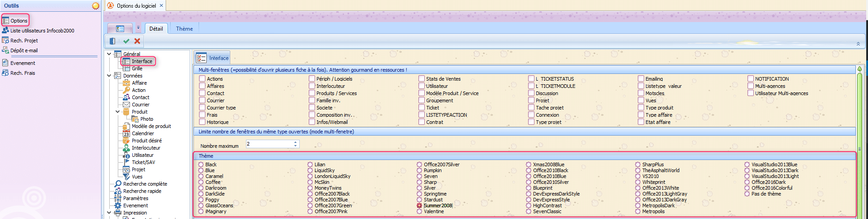Screen dimensions: 868x219
Task: Collapse the Général tree node
Action: click(x=109, y=54)
